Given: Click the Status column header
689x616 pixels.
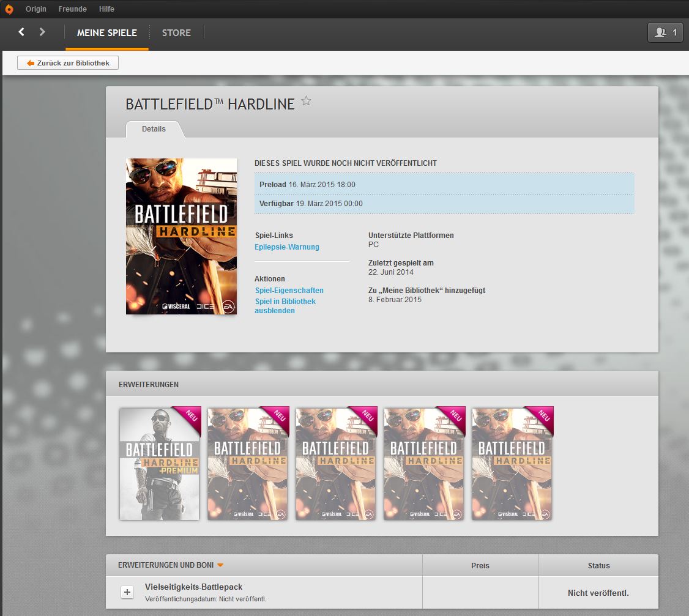Looking at the screenshot, I should (598, 565).
